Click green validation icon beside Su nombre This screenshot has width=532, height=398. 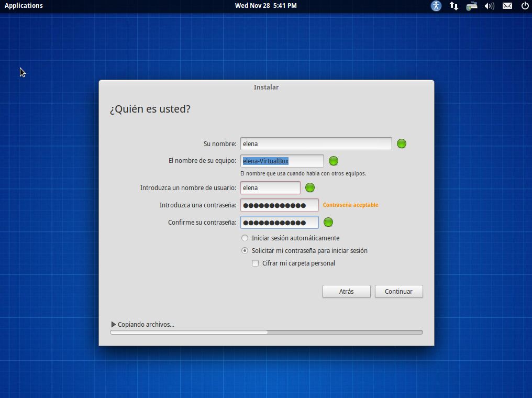coord(402,143)
